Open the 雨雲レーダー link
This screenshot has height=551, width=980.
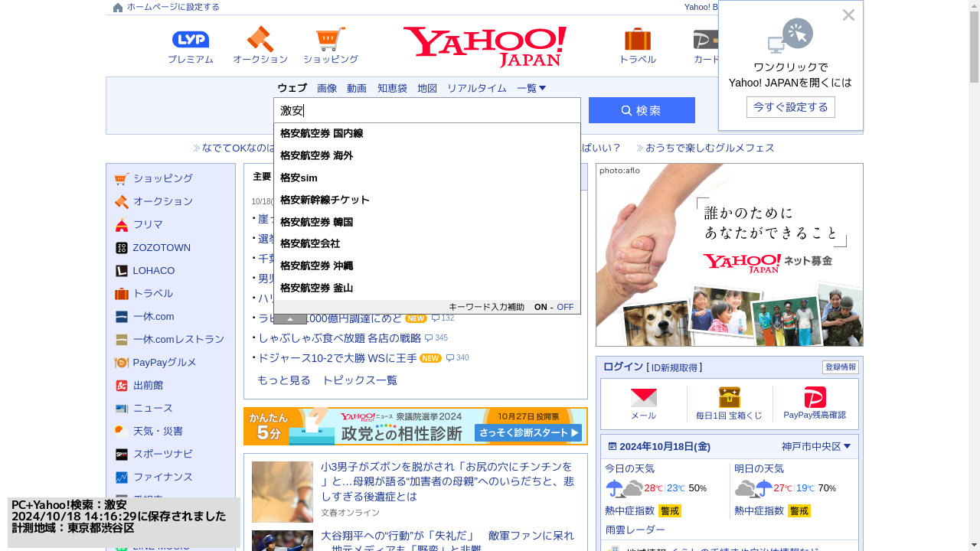[635, 530]
